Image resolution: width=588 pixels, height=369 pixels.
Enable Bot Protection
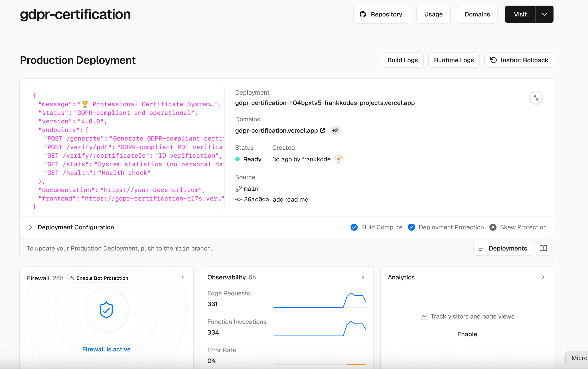[x=99, y=278]
